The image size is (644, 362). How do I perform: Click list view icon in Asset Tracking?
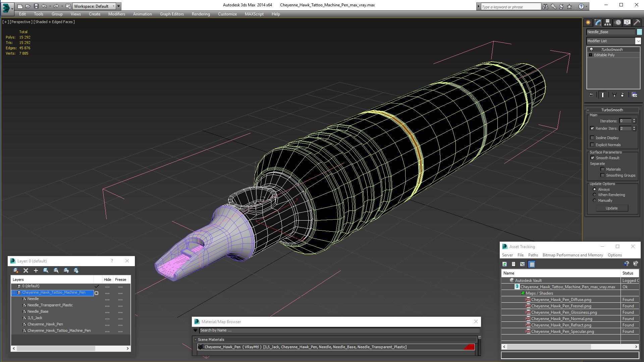point(514,264)
